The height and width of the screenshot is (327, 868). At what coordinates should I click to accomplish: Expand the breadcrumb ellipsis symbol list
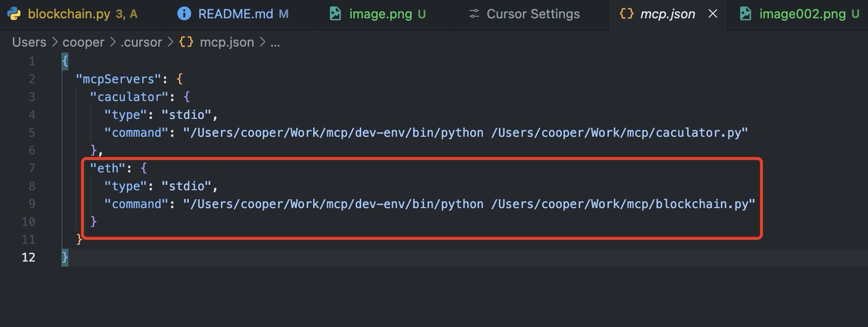(x=275, y=43)
